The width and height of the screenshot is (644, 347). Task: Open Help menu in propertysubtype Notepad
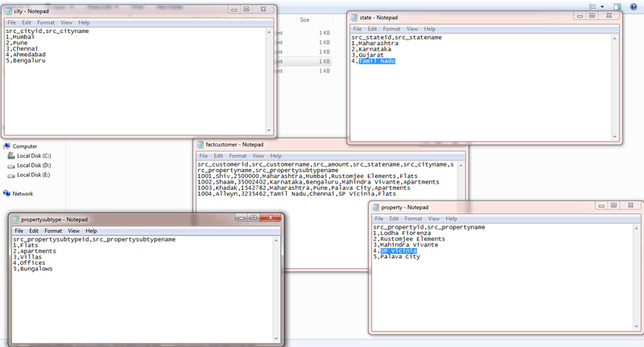pyautogui.click(x=91, y=231)
